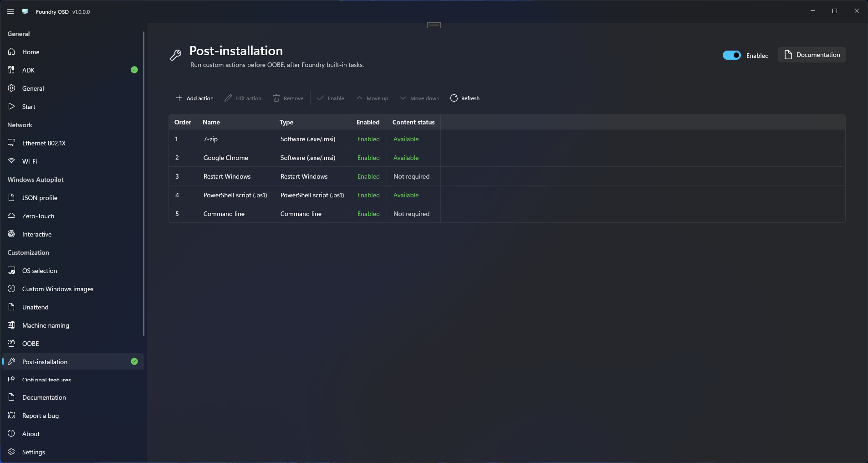
Task: Go to the Home page
Action: [73, 52]
